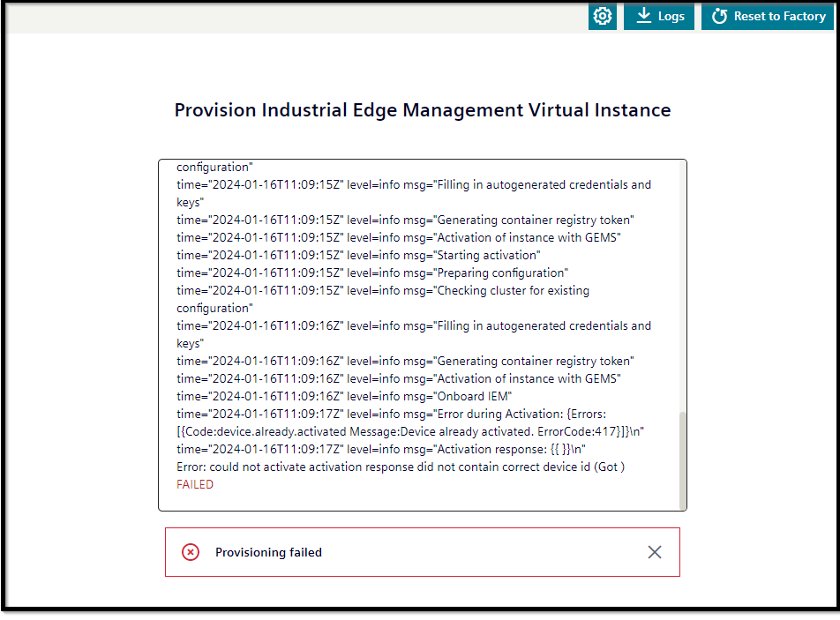
Task: Click the log output scrollbar thumb
Action: tap(681, 459)
